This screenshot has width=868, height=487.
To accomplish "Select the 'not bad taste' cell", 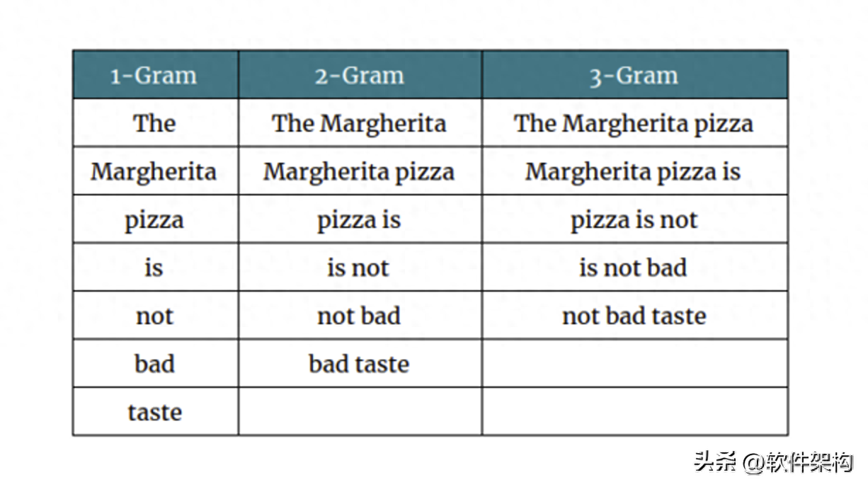I will [635, 316].
